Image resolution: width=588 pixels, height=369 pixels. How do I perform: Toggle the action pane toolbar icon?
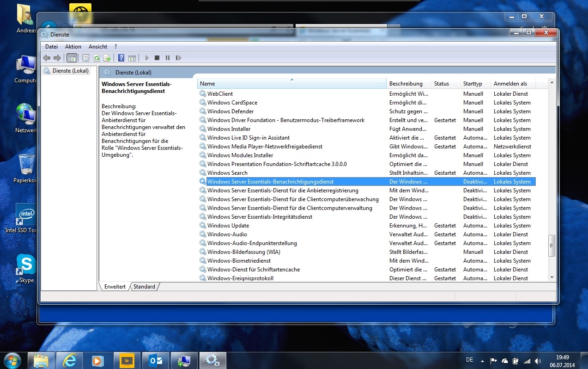[132, 58]
